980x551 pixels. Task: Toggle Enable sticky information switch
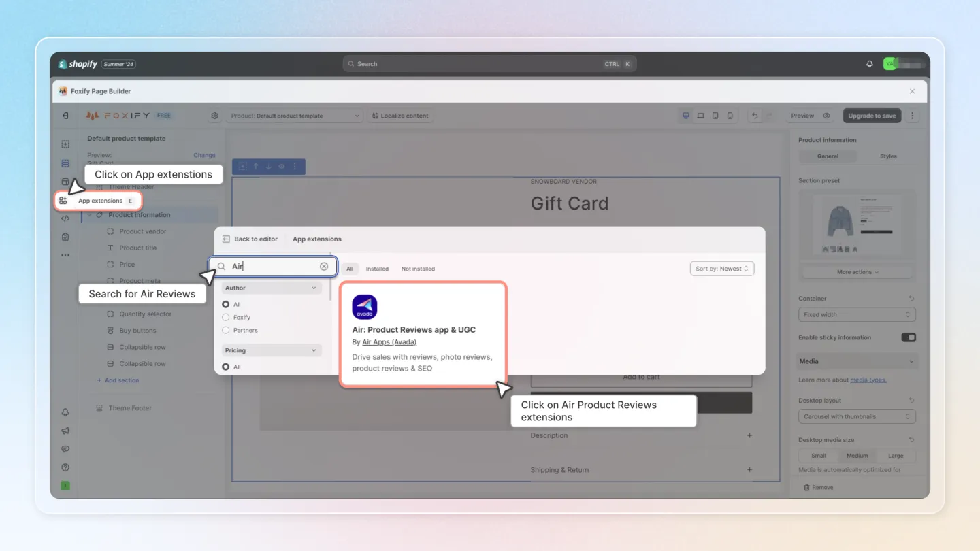(909, 337)
